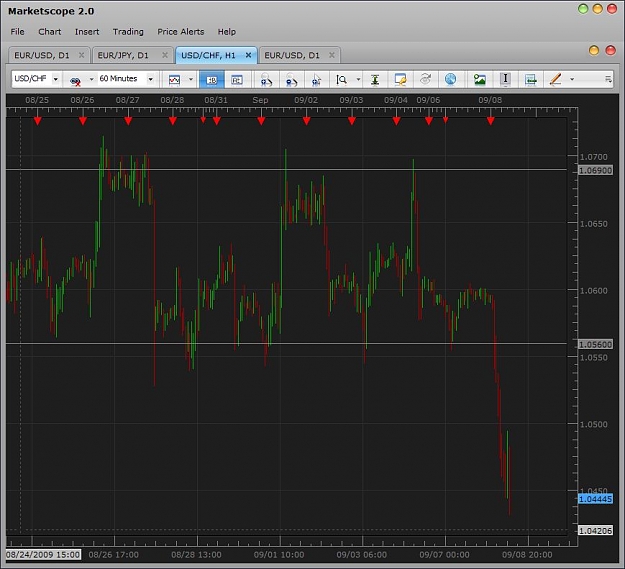Viewport: 625px width, 569px height.
Task: Click the greyed eye refresh icon
Action: coord(426,79)
